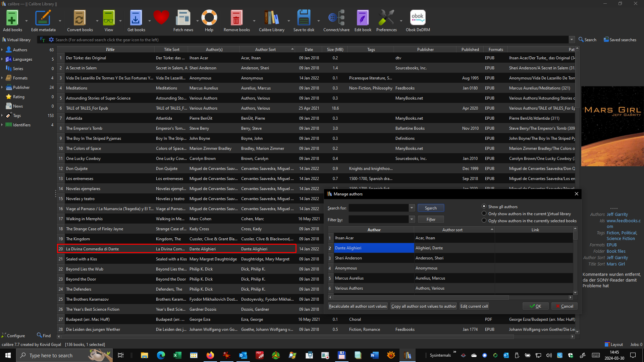Open the Save to disk tool
Screen dimensions: 644x362
tap(304, 18)
